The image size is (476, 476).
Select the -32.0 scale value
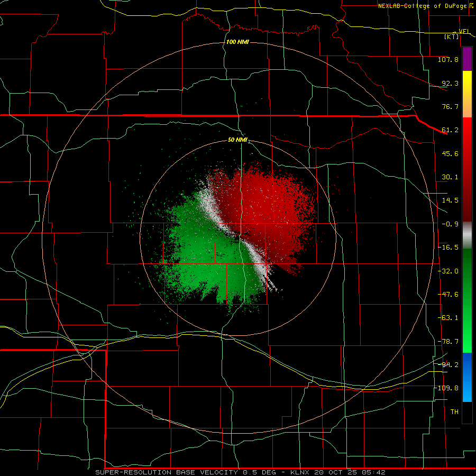coord(448,271)
